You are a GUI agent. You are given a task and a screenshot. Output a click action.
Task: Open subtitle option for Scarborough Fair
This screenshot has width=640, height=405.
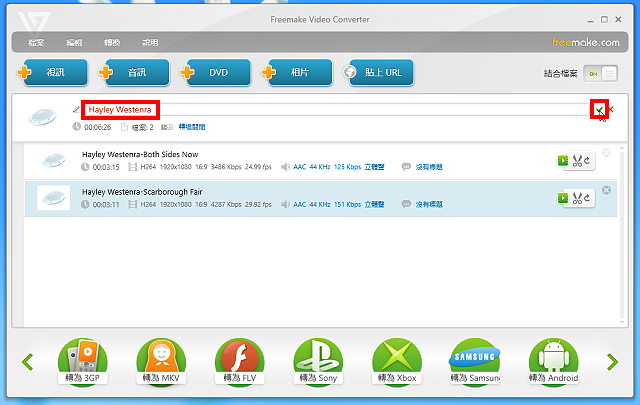(x=429, y=205)
